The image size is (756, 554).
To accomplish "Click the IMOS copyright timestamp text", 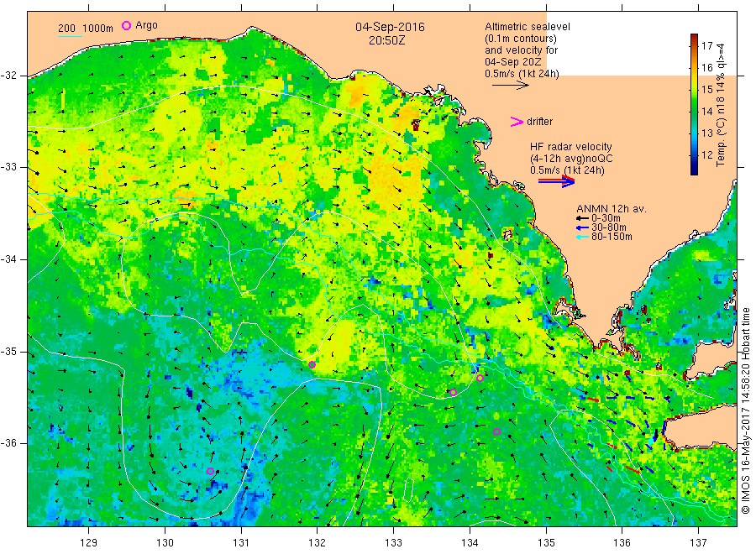I will [745, 410].
